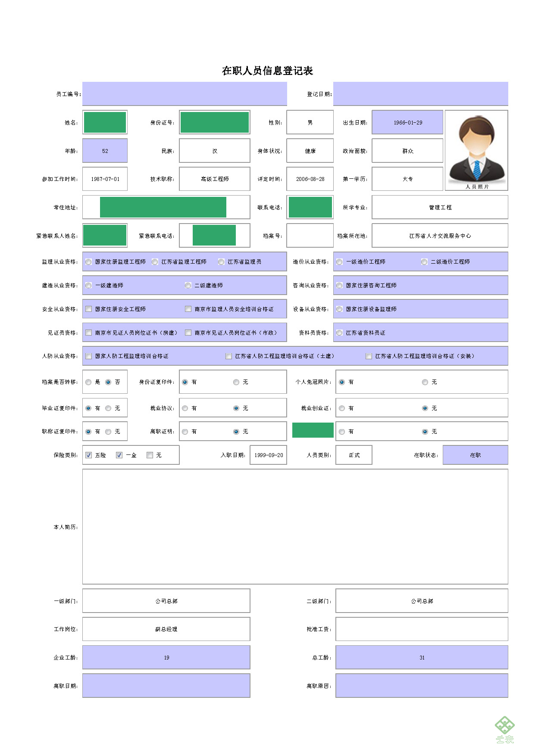The image size is (535, 756).
Task: Check the 国家注册安全工程师 checkbox
Action: click(x=88, y=309)
